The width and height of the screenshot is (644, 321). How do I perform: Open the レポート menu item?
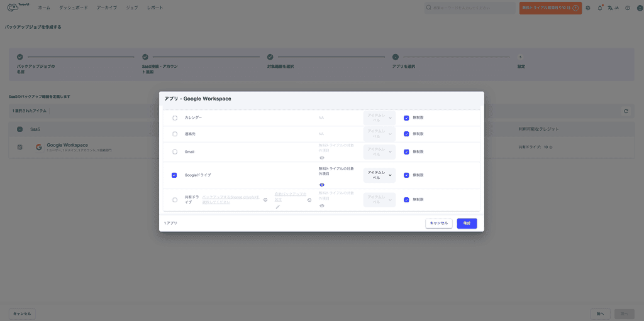pyautogui.click(x=155, y=8)
